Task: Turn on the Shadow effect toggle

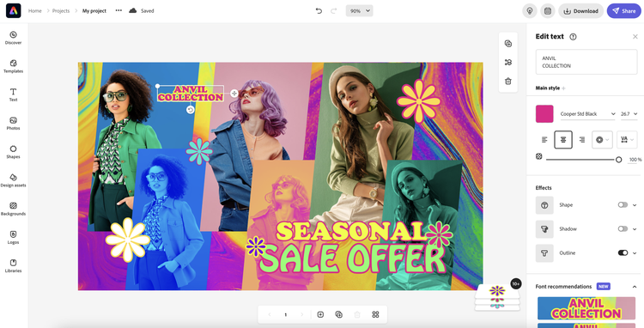Action: tap(623, 228)
